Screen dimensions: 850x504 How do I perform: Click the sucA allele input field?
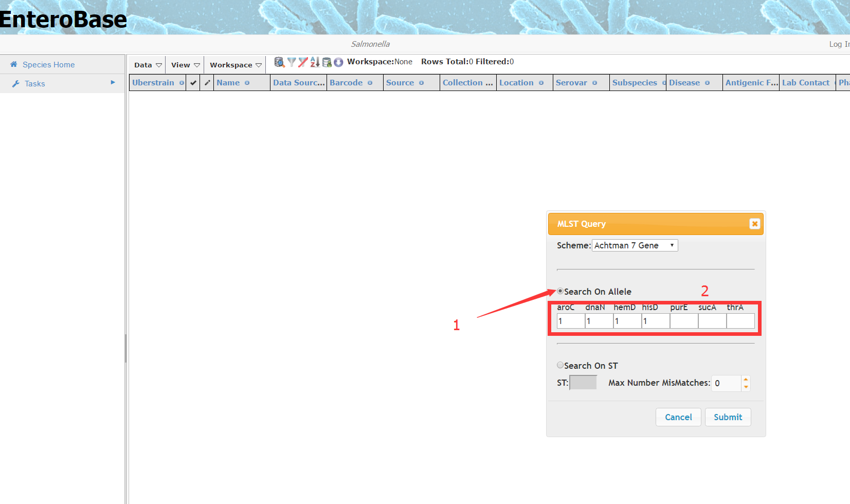pos(712,321)
